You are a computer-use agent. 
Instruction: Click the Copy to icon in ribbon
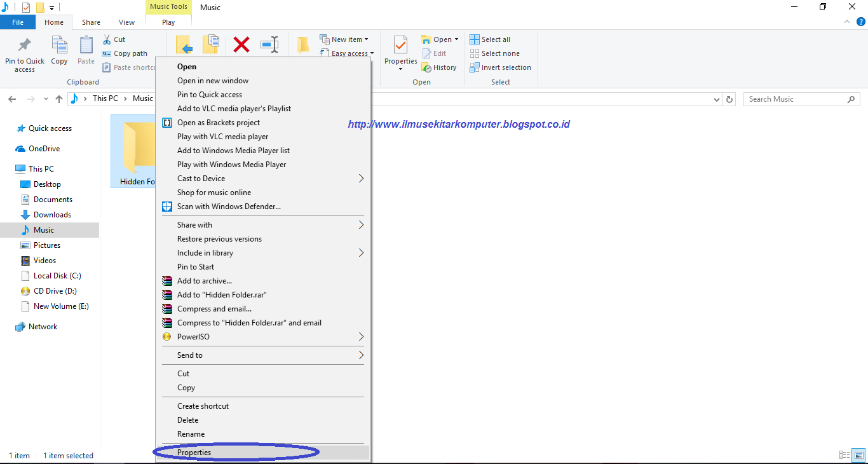(211, 44)
